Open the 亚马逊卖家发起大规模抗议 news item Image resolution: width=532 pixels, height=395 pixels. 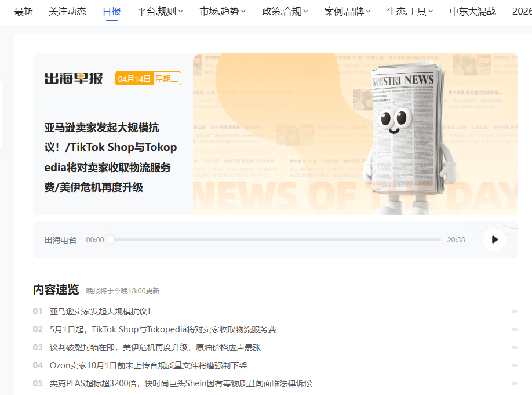tap(100, 311)
